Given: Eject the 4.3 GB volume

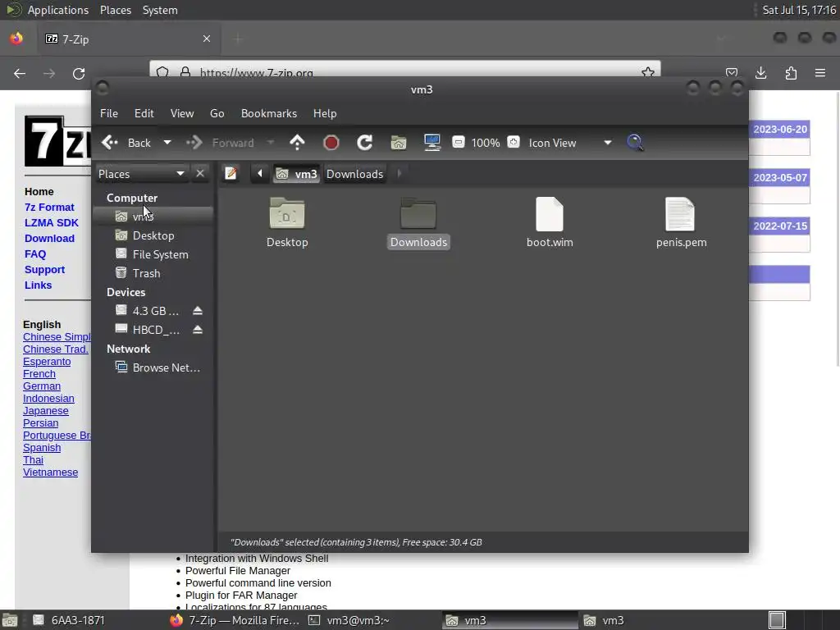Looking at the screenshot, I should tap(198, 311).
